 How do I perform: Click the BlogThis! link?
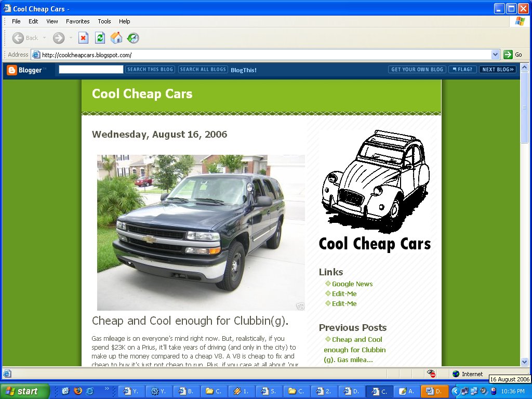point(244,70)
